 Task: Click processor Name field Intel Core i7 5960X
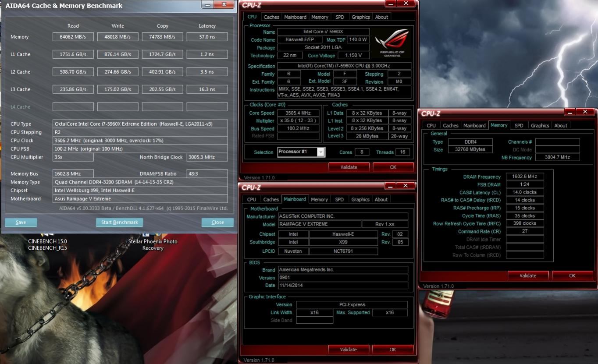(x=323, y=32)
